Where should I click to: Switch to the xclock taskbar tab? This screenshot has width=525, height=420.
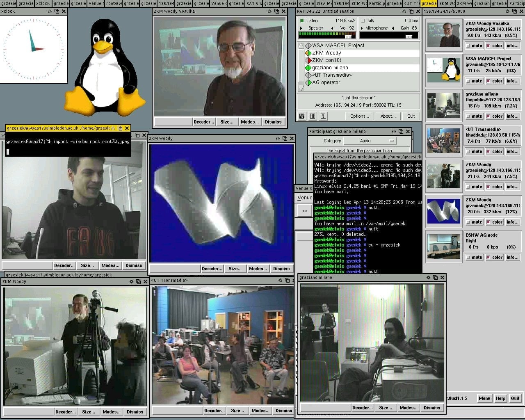coord(43,3)
